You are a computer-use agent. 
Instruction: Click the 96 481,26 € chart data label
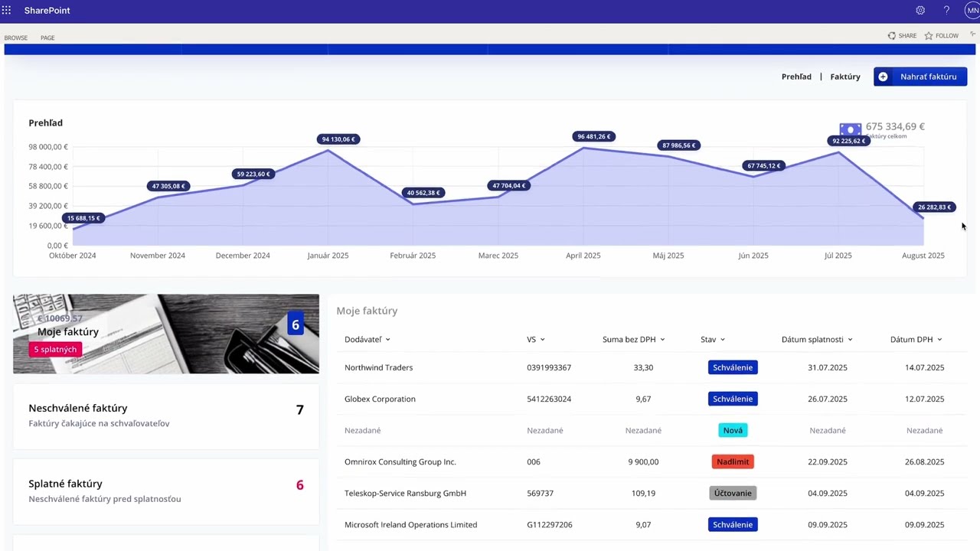pos(594,136)
